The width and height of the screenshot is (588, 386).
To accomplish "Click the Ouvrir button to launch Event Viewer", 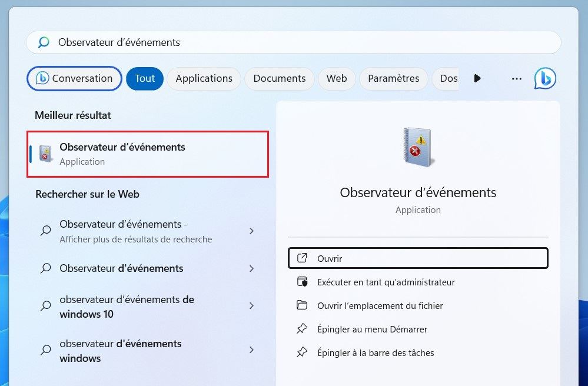I will pos(418,258).
